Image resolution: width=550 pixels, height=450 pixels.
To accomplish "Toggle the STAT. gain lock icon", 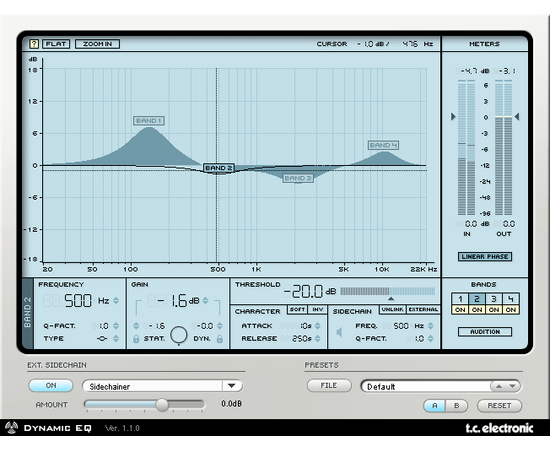I will click(136, 339).
